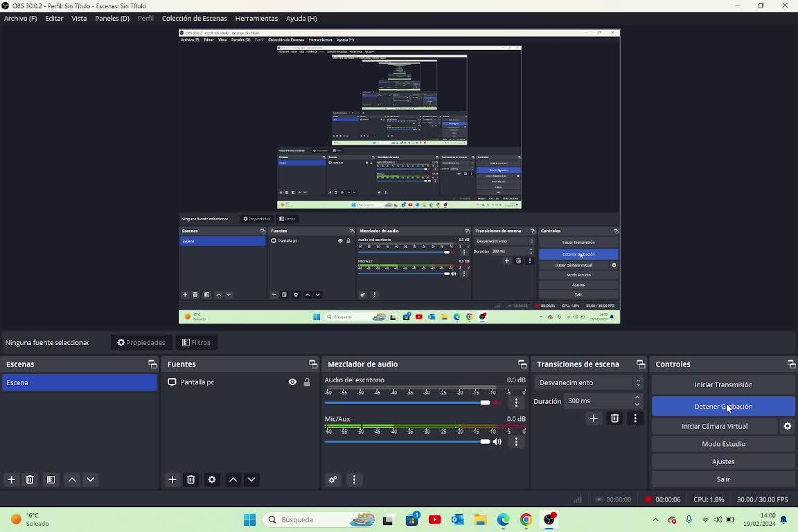Add a new scene with plus icon

tap(11, 479)
